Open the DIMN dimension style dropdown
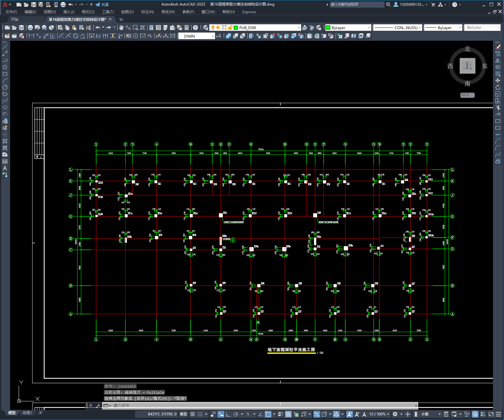 [x=196, y=36]
